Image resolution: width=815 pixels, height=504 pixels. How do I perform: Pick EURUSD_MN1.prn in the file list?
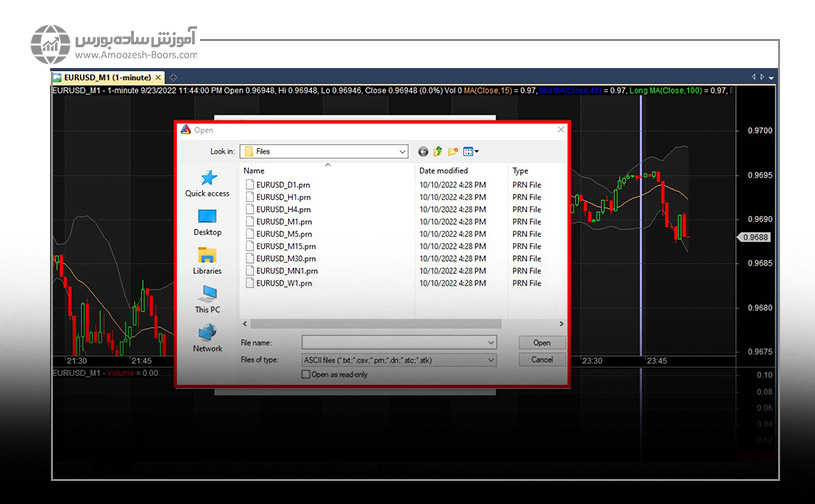[287, 271]
